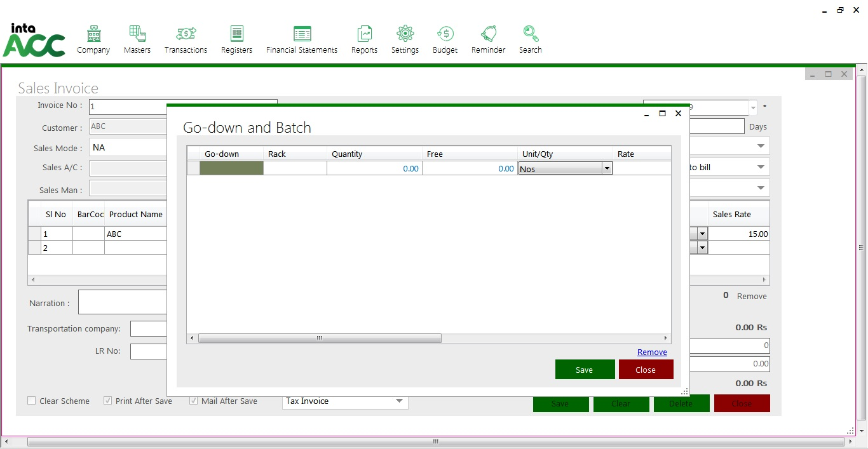Open the Settings gear icon
Viewport: 868px width, 449px height.
[x=405, y=34]
